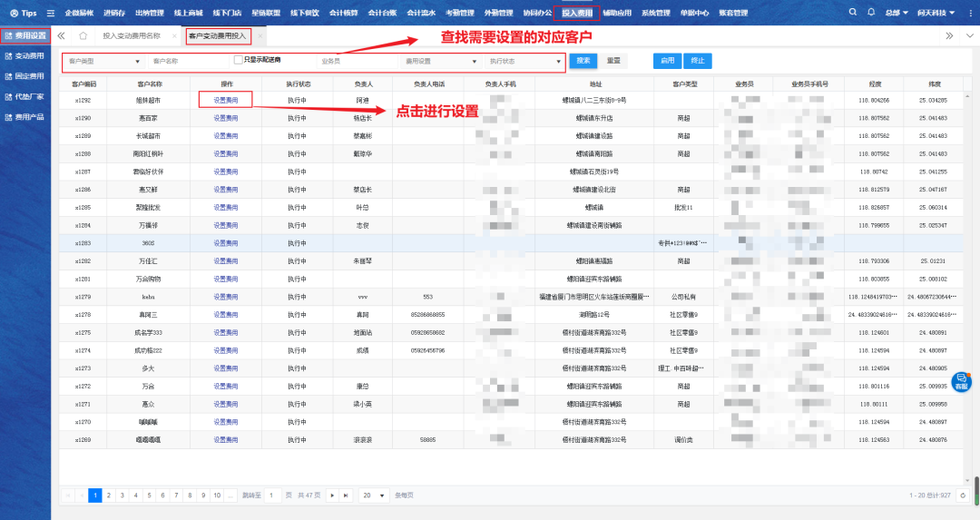
Task: Click the blue 搜索 button
Action: coord(583,61)
